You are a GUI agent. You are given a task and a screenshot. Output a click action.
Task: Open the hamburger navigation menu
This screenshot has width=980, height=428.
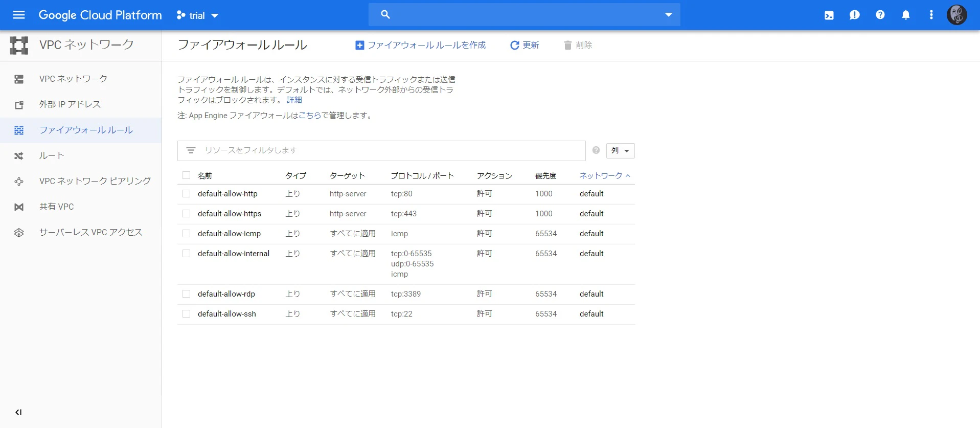click(19, 15)
